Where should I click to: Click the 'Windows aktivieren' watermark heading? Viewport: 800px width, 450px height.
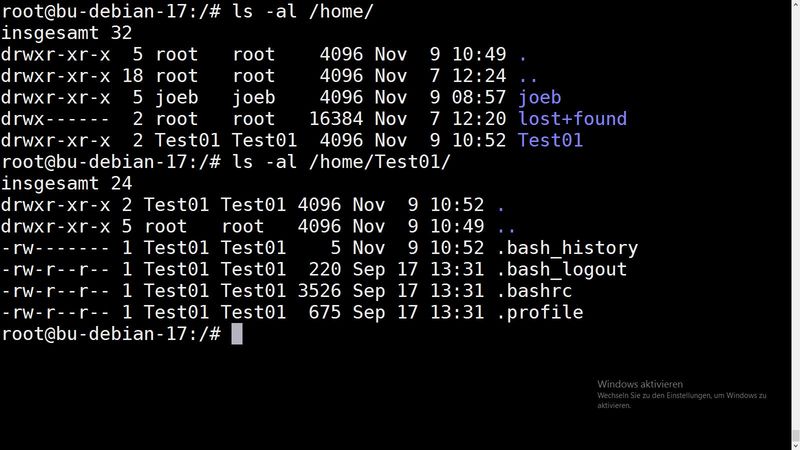pos(640,384)
